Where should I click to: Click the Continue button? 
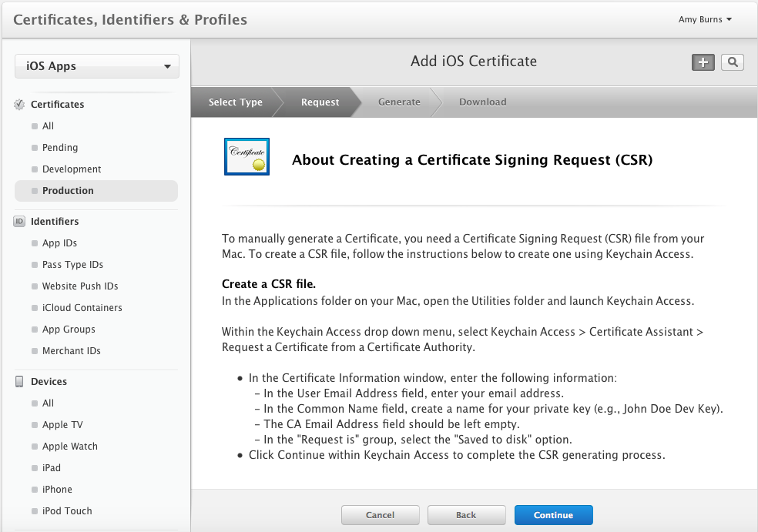coord(553,514)
